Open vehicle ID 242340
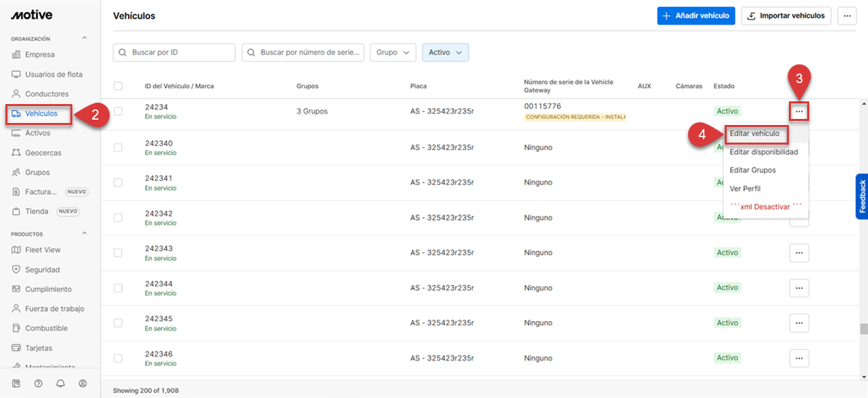This screenshot has height=398, width=868. pyautogui.click(x=158, y=143)
